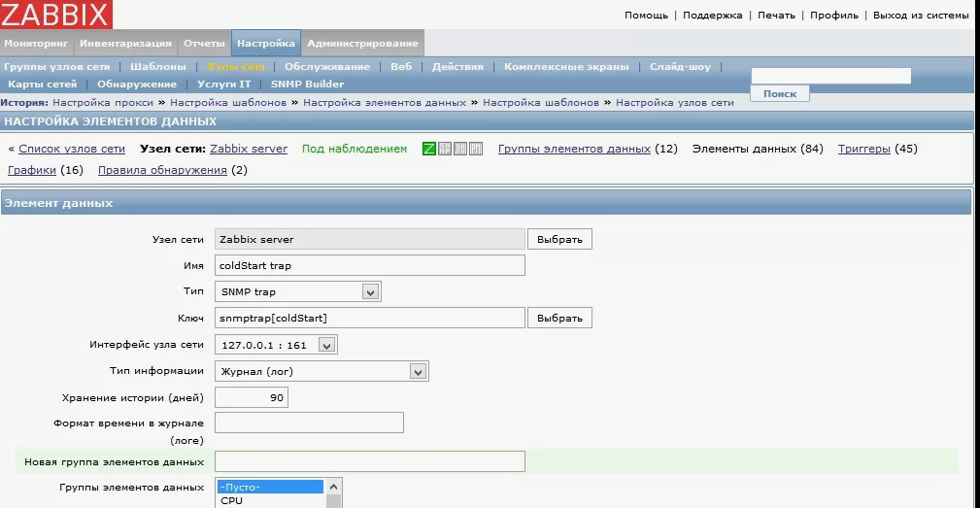Image resolution: width=980 pixels, height=508 pixels.
Task: Click Настройка элементов данных breadcrumb link
Action: click(385, 103)
